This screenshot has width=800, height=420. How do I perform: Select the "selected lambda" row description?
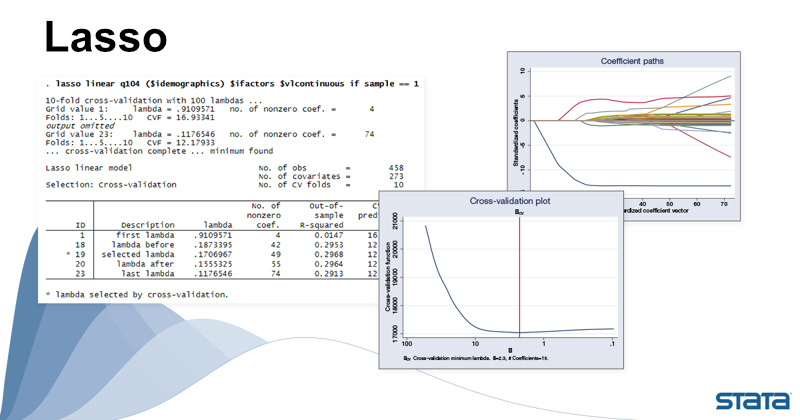[x=138, y=254]
